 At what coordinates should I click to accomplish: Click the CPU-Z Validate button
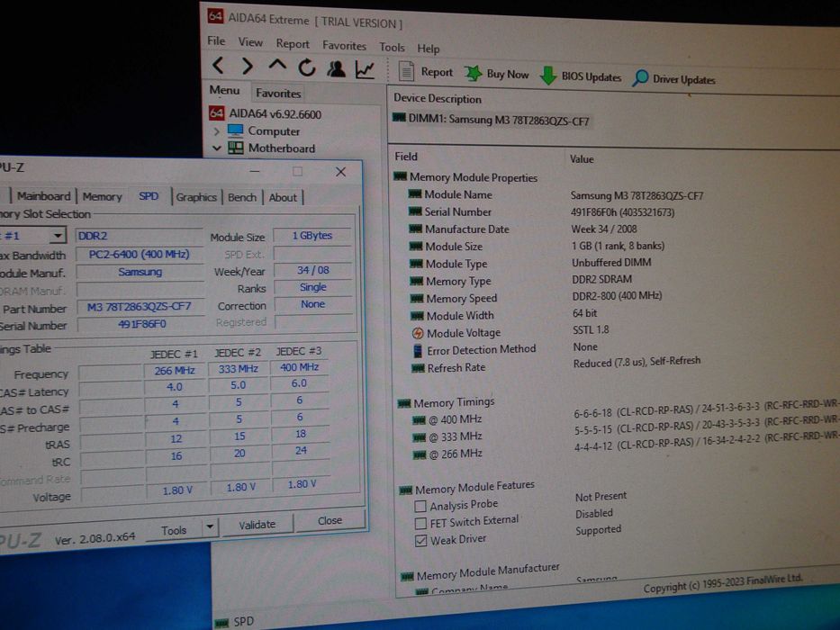tap(257, 525)
